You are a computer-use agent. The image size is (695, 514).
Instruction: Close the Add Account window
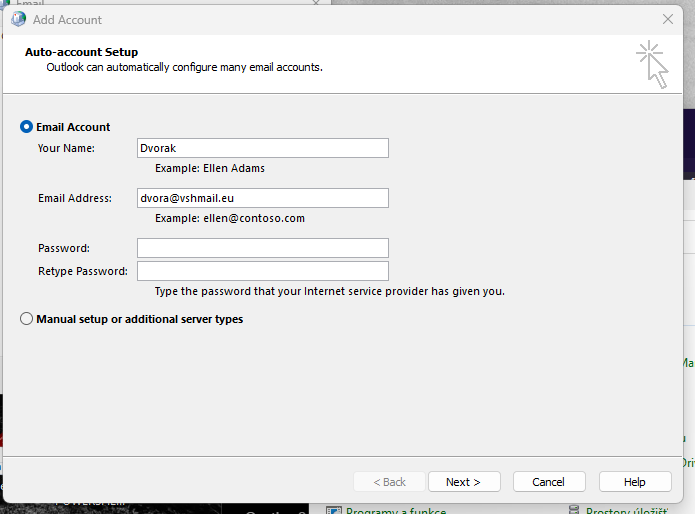[x=668, y=19]
